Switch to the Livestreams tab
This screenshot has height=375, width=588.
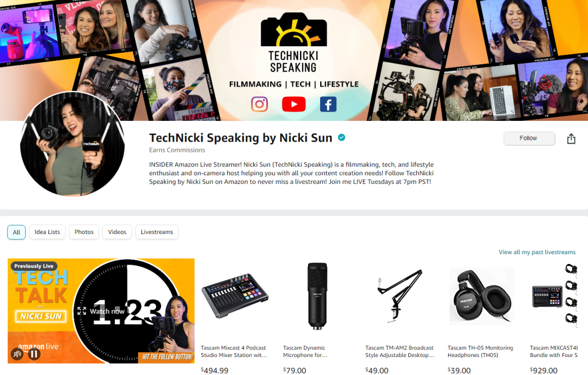pyautogui.click(x=157, y=232)
